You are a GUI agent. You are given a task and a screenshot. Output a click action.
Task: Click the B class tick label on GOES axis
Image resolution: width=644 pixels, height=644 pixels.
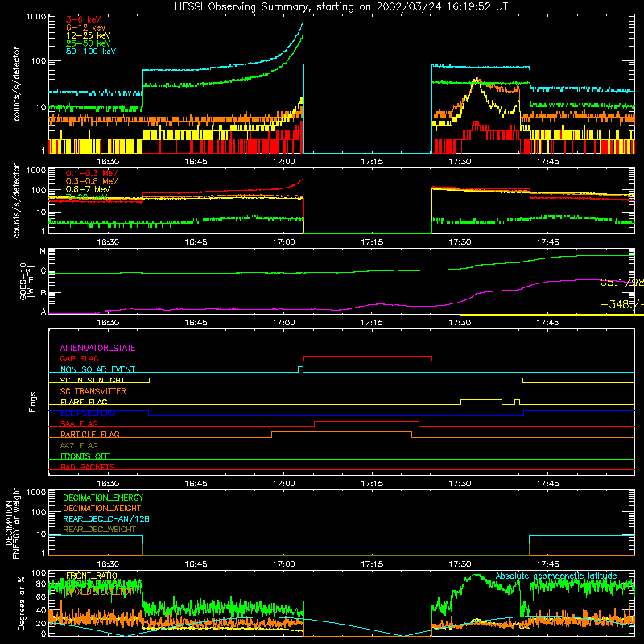pyautogui.click(x=43, y=293)
